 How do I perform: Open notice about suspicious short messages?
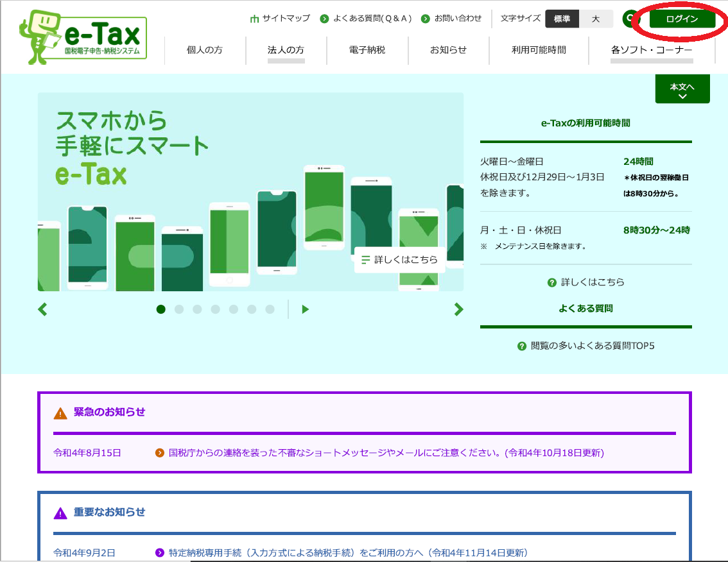point(386,453)
